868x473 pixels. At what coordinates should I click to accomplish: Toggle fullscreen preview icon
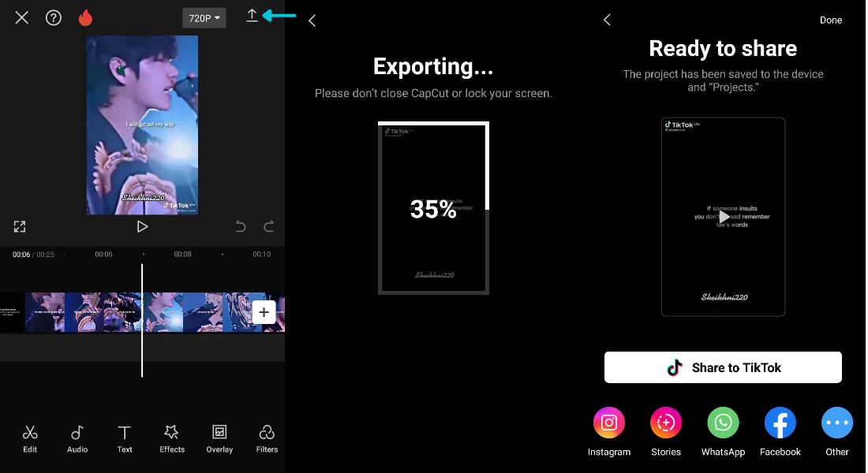pos(20,226)
